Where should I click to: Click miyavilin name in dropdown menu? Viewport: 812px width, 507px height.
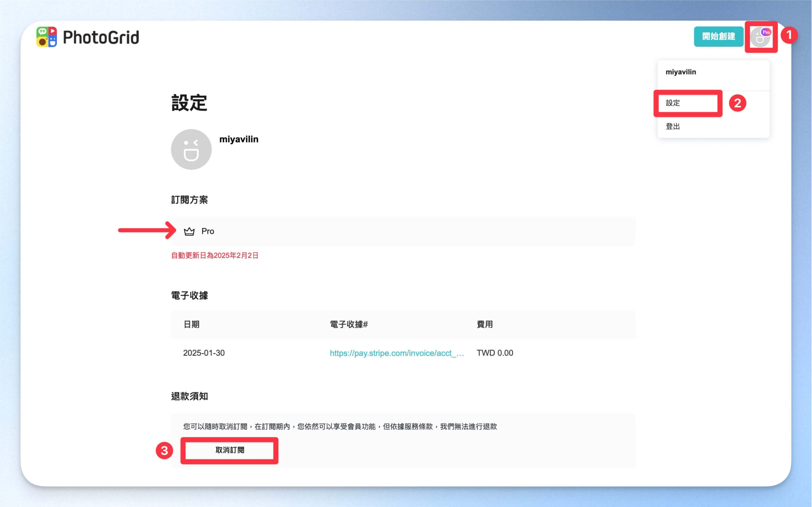[680, 72]
